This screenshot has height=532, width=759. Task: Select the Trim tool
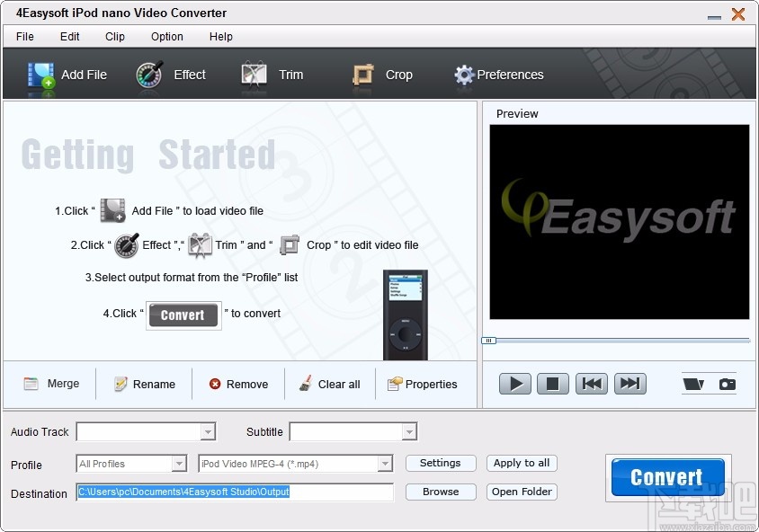254,75
